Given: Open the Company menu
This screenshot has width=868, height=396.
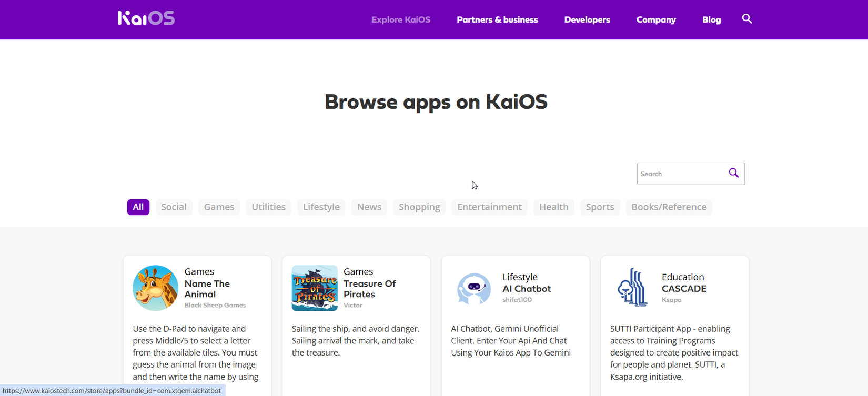Looking at the screenshot, I should [656, 19].
